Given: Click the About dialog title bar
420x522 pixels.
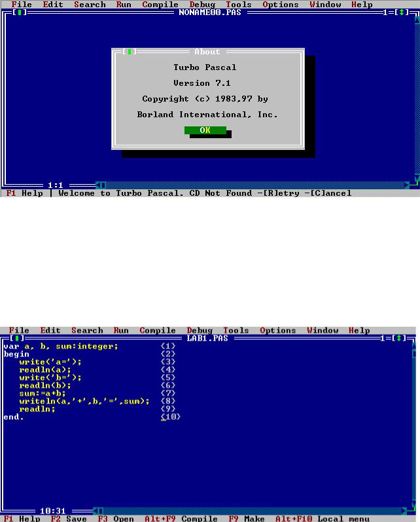Looking at the screenshot, I should click(x=207, y=52).
